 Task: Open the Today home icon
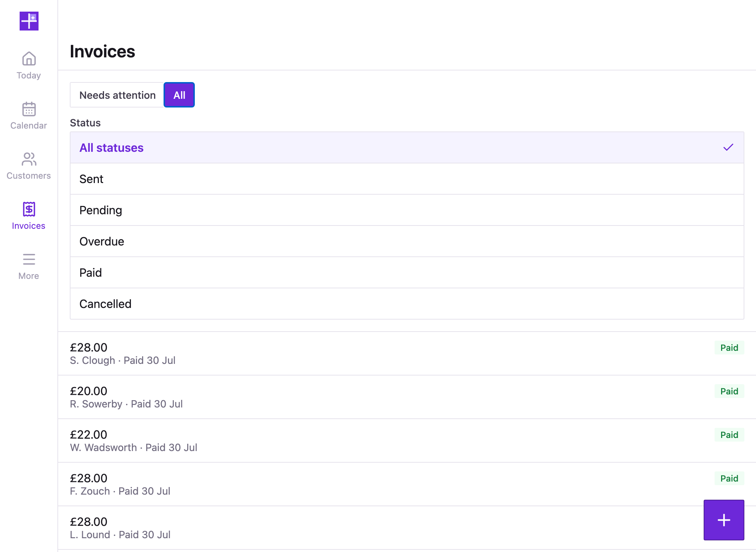pos(29,58)
